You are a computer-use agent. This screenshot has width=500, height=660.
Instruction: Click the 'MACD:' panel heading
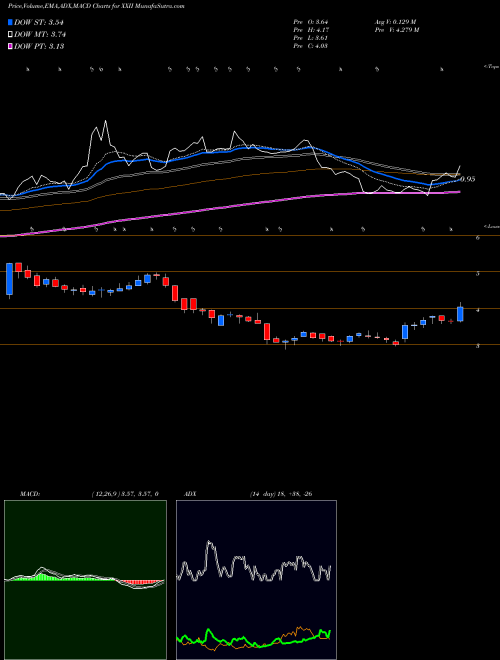coord(29,494)
